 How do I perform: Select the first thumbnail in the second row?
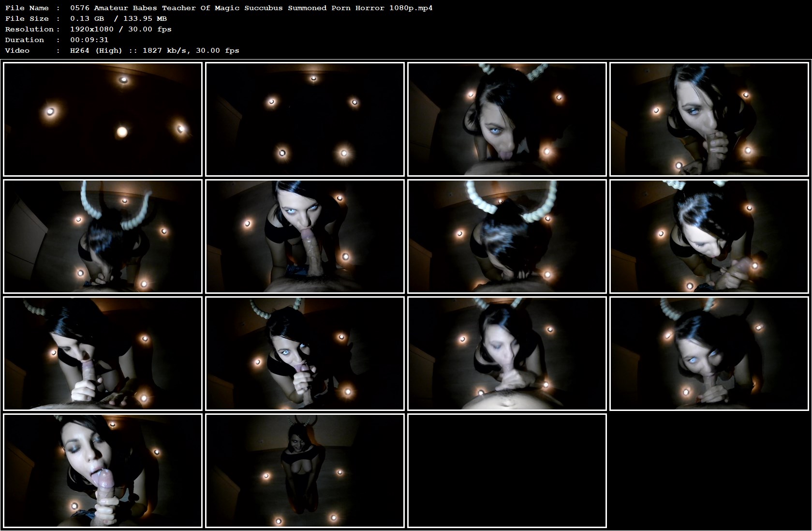103,236
